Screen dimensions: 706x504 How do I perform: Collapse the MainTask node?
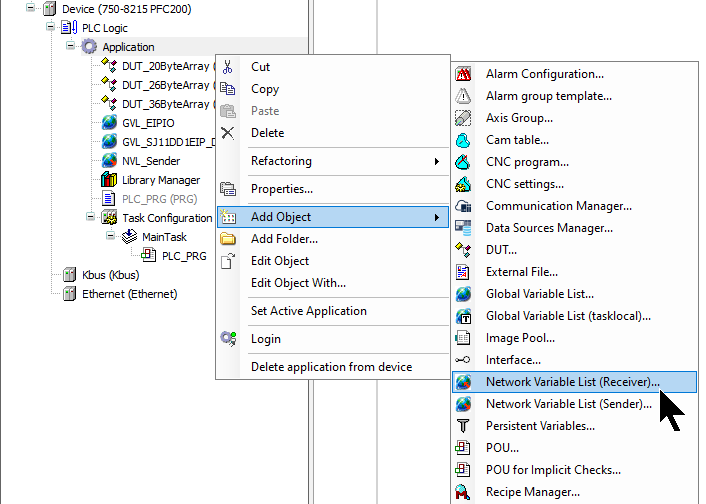[x=110, y=236]
